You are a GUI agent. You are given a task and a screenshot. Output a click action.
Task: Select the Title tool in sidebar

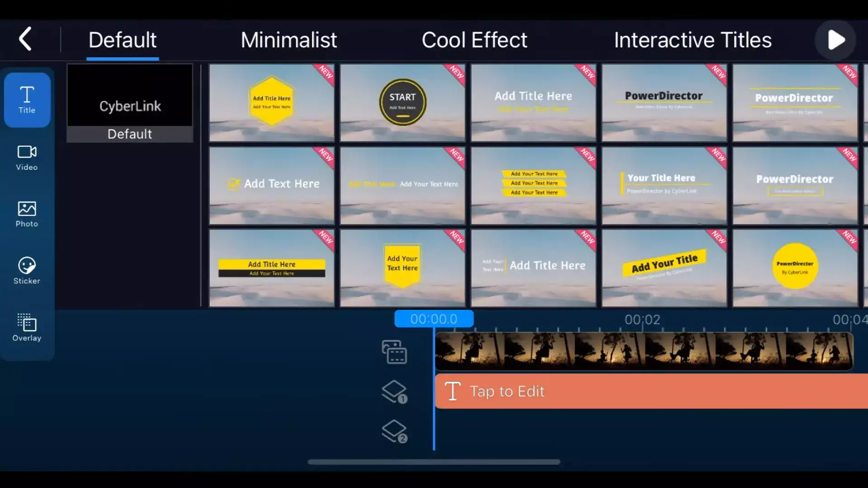pyautogui.click(x=27, y=100)
